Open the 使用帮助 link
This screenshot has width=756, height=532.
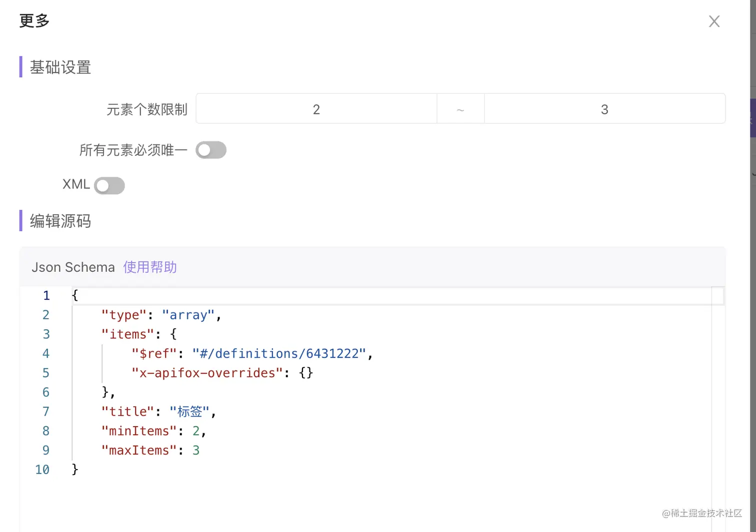pyautogui.click(x=150, y=267)
